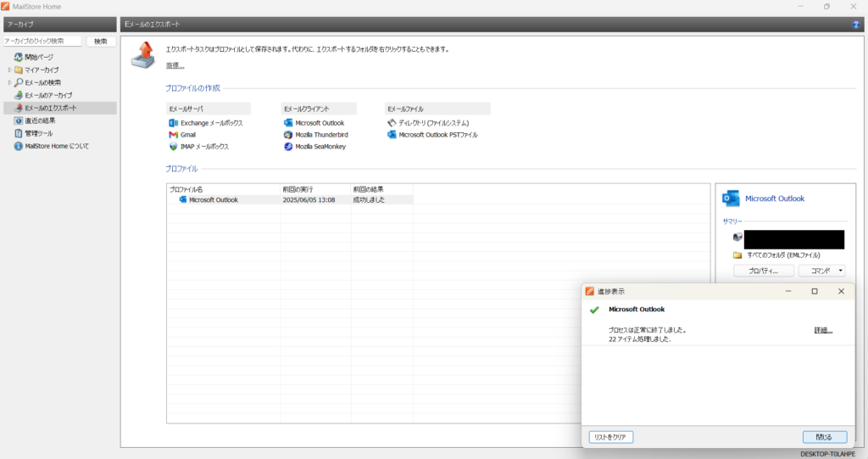Click the Gmail icon
The height and width of the screenshot is (459, 868).
[x=173, y=135]
